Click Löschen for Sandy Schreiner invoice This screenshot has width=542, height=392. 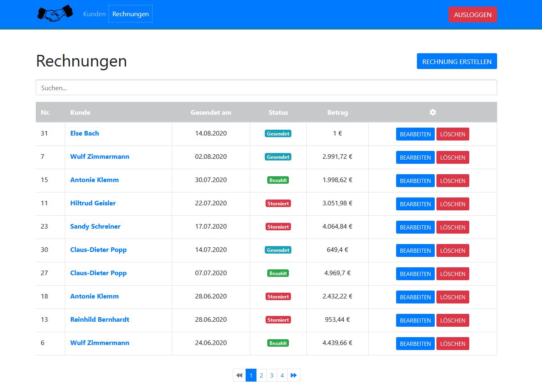click(x=453, y=227)
